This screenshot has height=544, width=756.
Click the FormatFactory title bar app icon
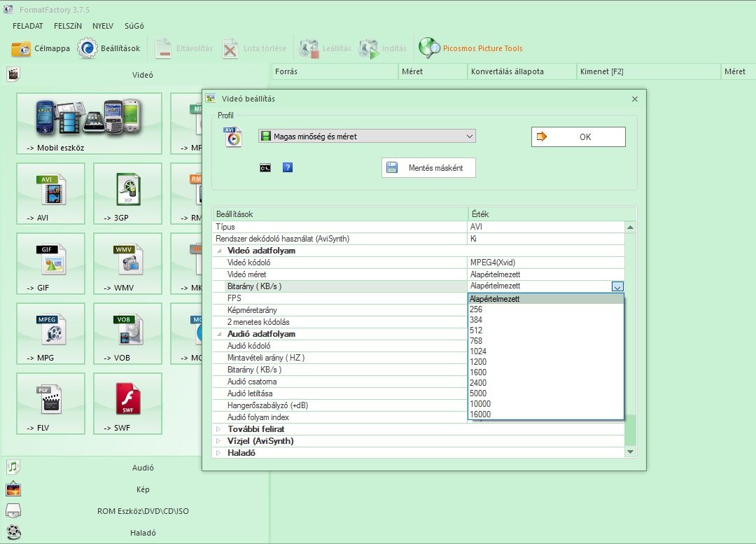pyautogui.click(x=8, y=9)
